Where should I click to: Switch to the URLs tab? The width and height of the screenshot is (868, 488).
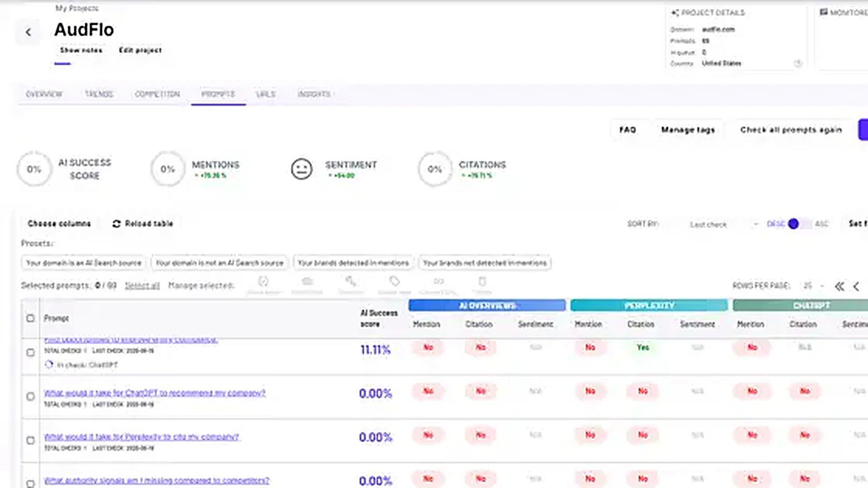(x=266, y=94)
